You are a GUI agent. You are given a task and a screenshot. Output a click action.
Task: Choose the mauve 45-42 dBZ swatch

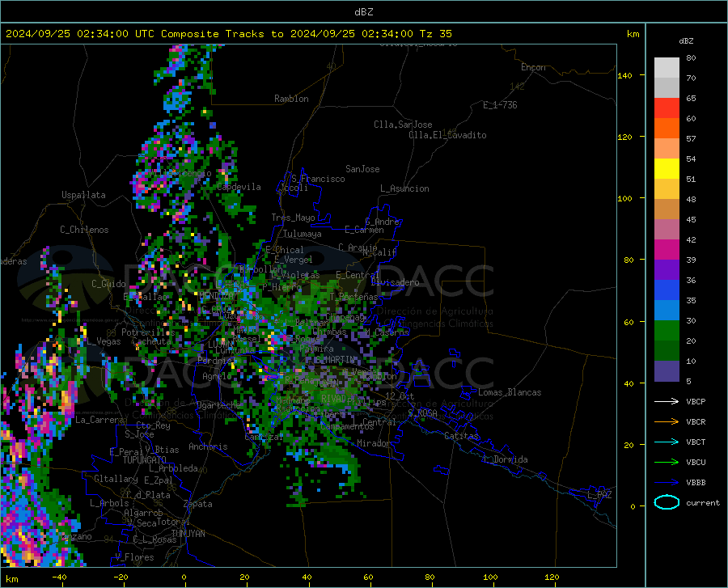click(667, 230)
